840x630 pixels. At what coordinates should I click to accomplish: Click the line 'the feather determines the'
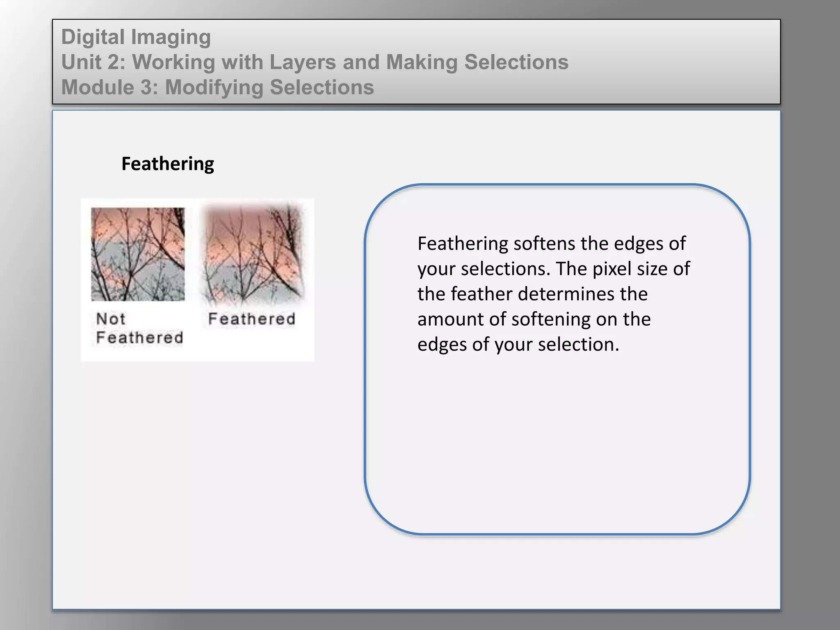pyautogui.click(x=532, y=294)
